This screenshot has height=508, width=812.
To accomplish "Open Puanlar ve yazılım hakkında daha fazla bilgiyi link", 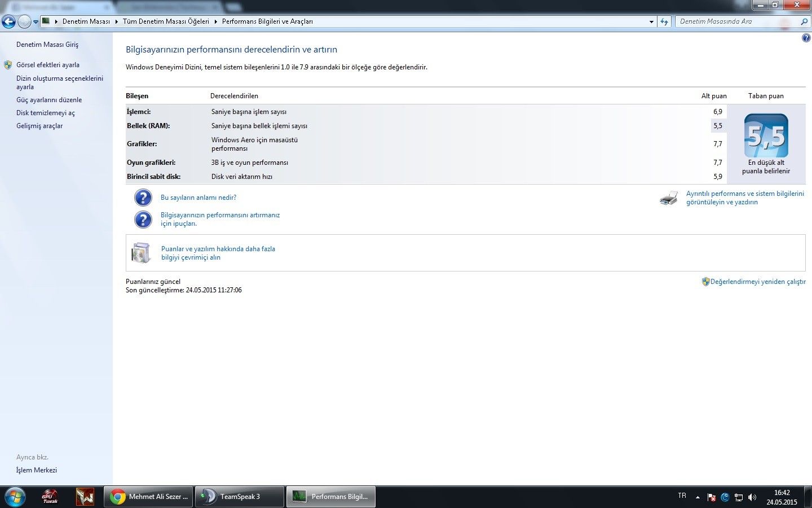I will (218, 253).
